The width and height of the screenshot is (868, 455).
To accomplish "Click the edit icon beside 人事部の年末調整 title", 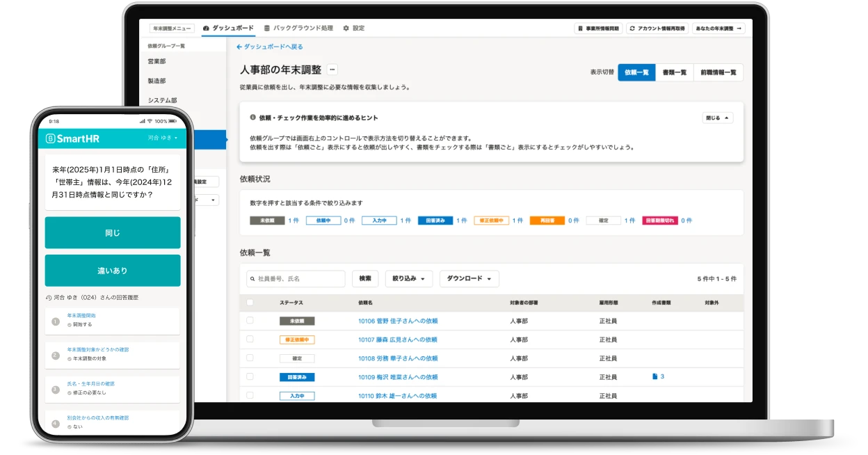I will click(332, 70).
